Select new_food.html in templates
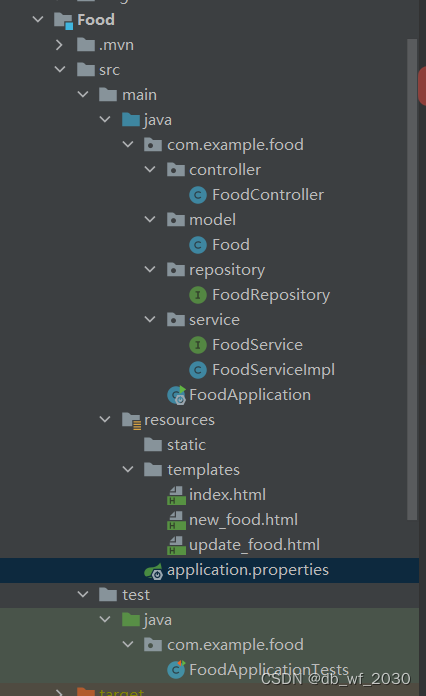Image resolution: width=426 pixels, height=696 pixels. (243, 520)
